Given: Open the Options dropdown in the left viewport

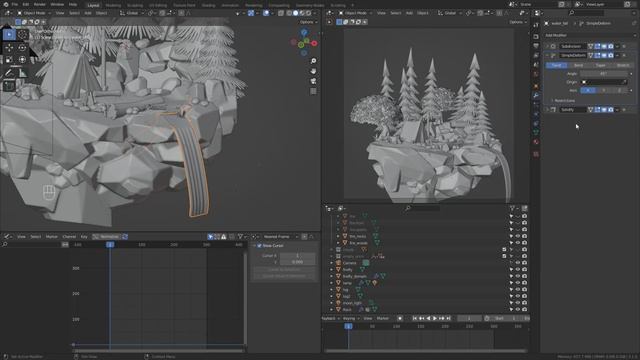Looking at the screenshot, I should pyautogui.click(x=307, y=22).
